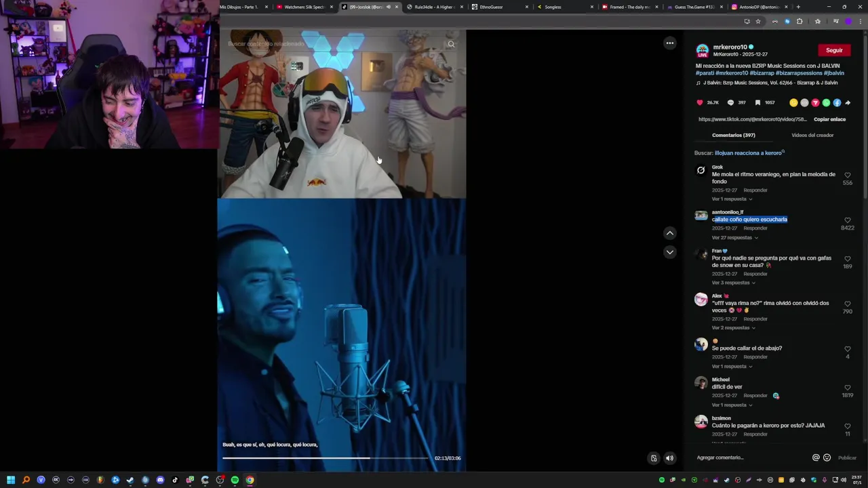Bookmark this page with the star icon
Image resolution: width=868 pixels, height=488 pixels.
point(758,21)
